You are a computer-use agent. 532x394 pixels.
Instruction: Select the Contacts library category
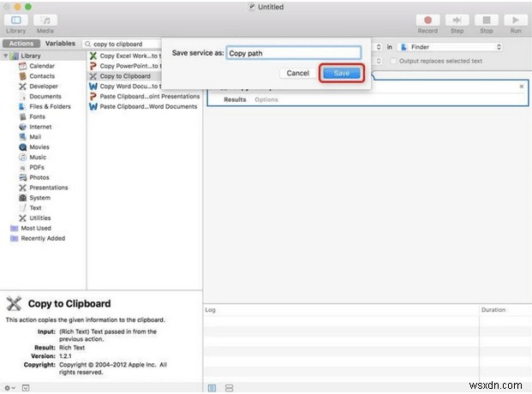[41, 76]
